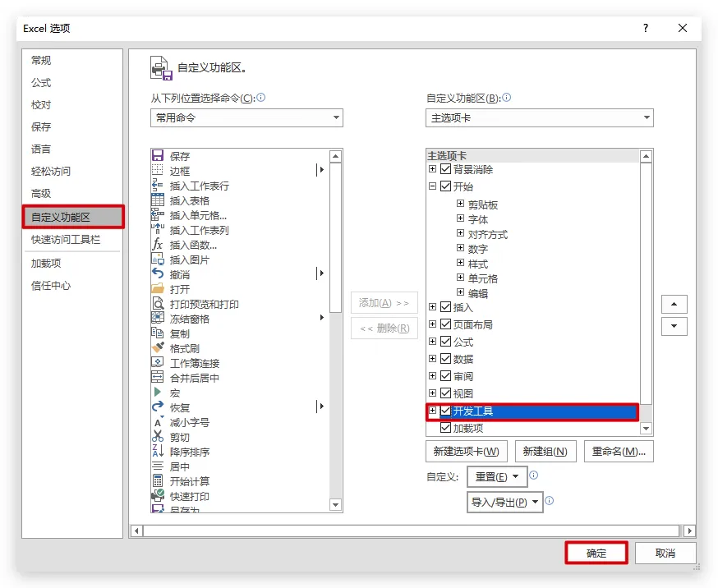Uncheck the 视图 tab checkbox
The image size is (718, 588).
coord(445,393)
